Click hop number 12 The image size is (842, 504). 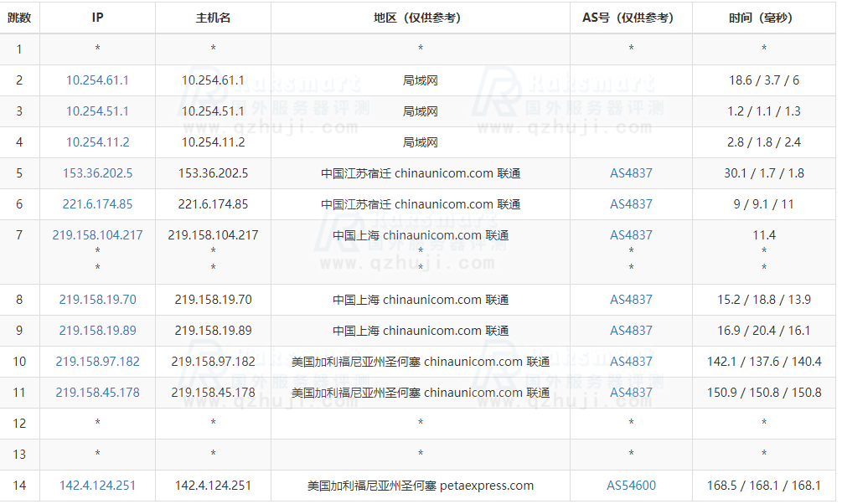pos(19,424)
